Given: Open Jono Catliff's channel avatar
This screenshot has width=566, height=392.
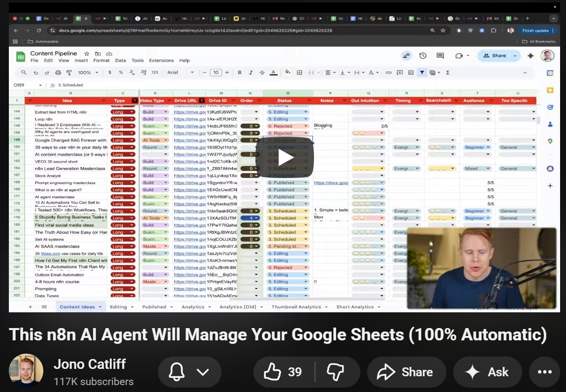Looking at the screenshot, I should (x=26, y=371).
